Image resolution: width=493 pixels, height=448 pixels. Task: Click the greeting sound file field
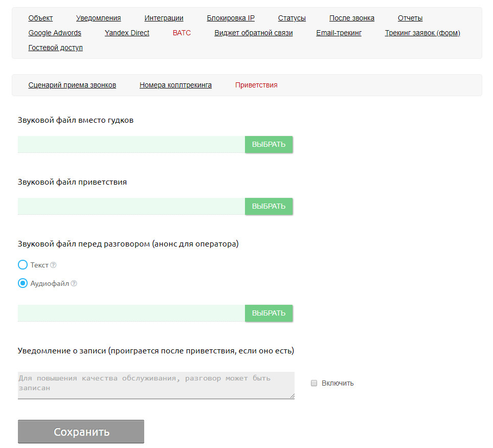(x=131, y=206)
